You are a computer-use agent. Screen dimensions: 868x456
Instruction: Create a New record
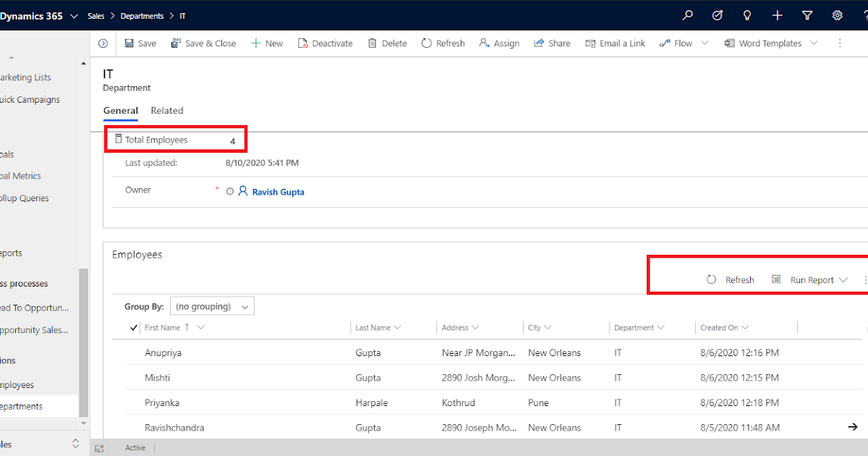[266, 43]
